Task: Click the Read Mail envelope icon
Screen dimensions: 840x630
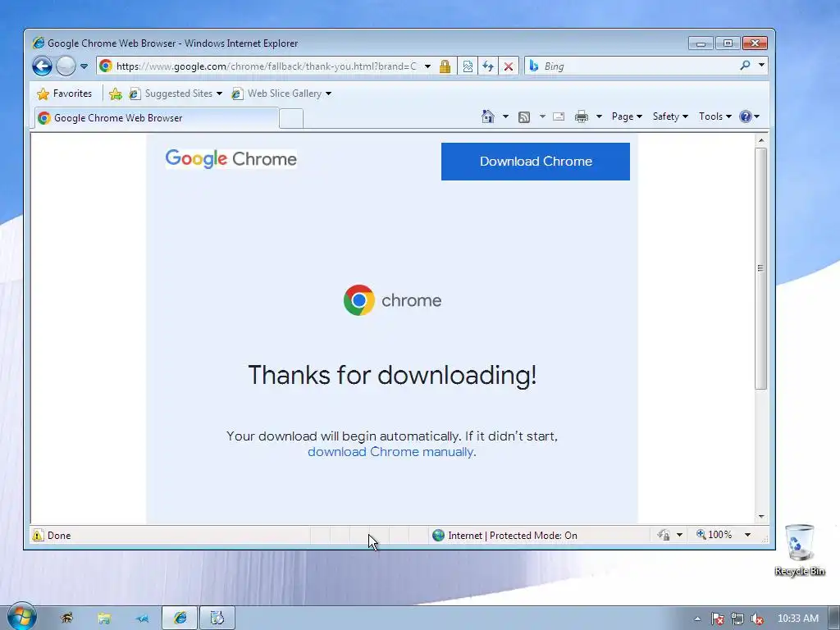Action: point(559,116)
